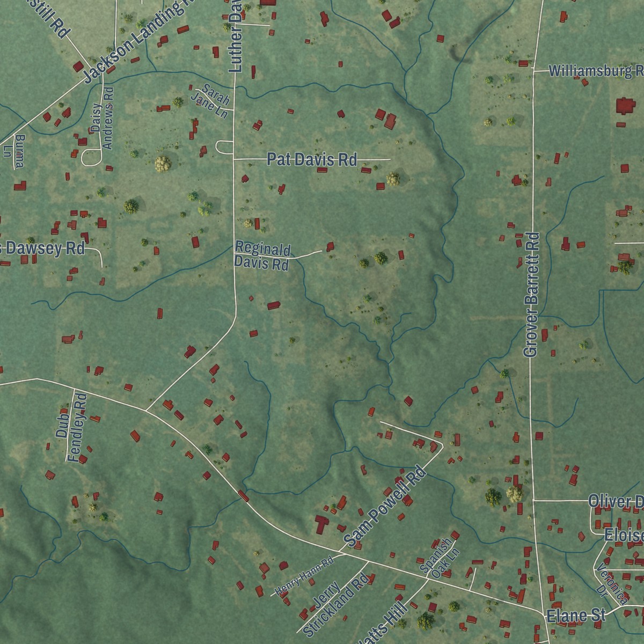This screenshot has width=644, height=644.
Task: Select the Grover Barrett Rd label
Action: click(531, 295)
